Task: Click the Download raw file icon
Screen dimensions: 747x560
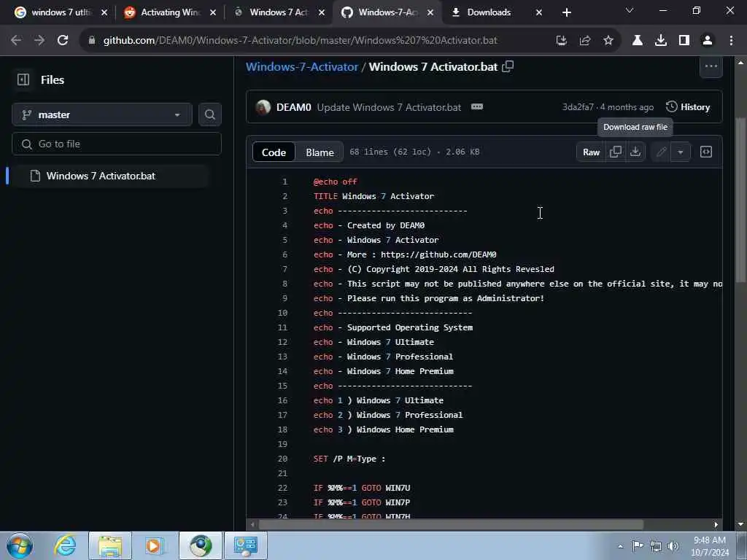Action: 635,152
